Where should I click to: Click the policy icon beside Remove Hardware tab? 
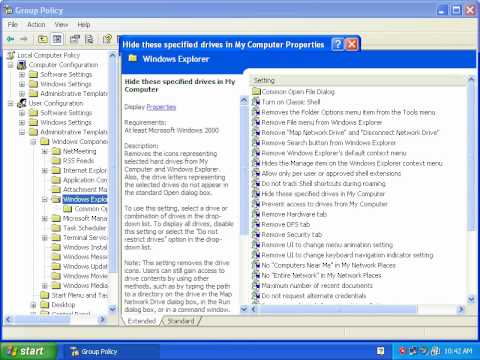256,214
